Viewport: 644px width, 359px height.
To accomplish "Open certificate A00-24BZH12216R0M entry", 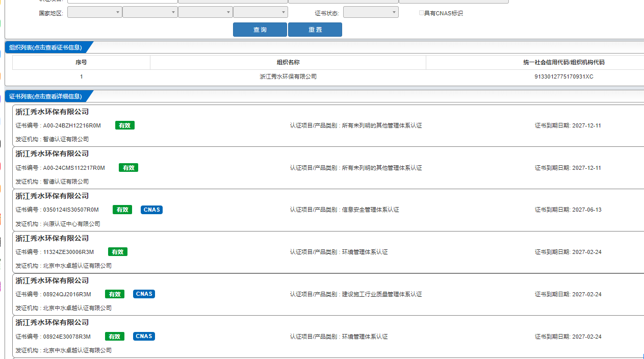I will click(328, 125).
